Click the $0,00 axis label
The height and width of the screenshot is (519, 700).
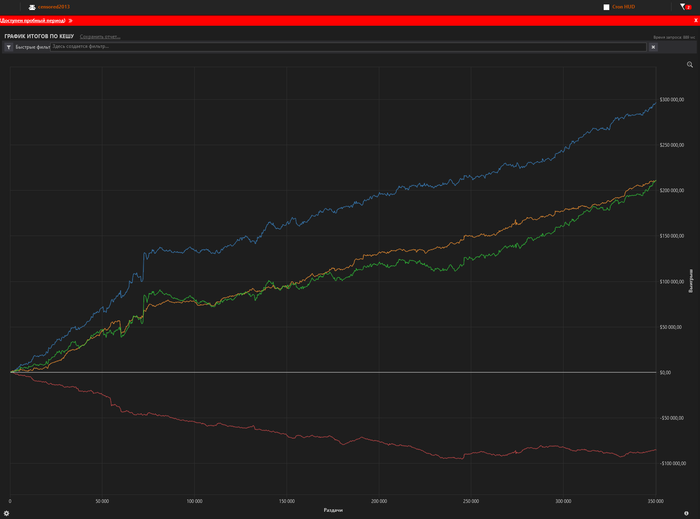pos(665,372)
